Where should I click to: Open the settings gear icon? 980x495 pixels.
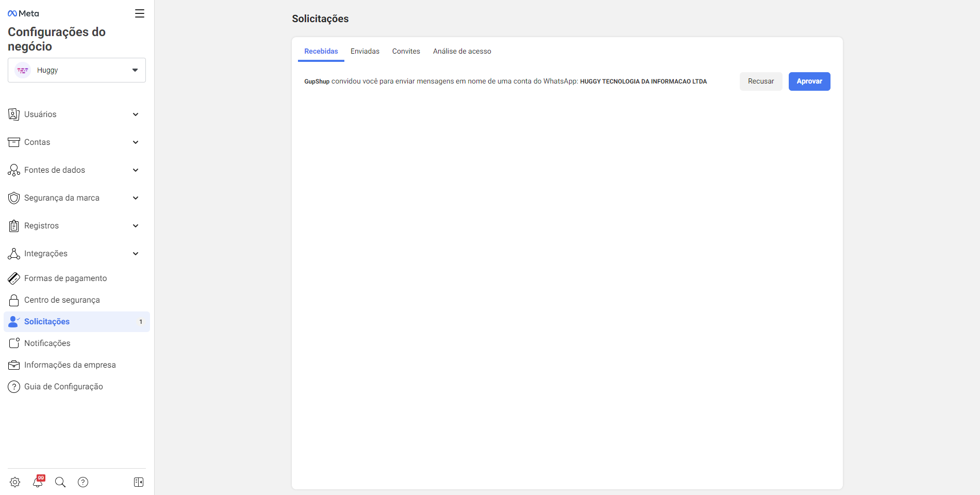tap(15, 482)
